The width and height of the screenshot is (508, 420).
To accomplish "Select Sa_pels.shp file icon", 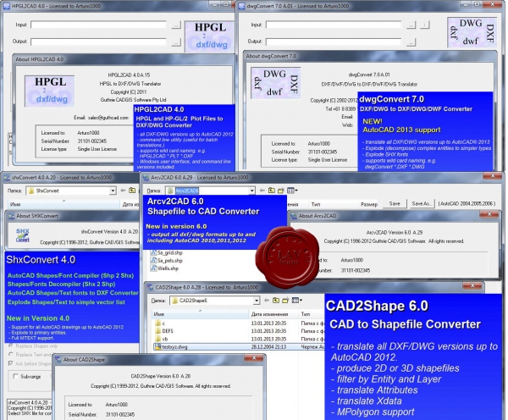I will tap(153, 261).
